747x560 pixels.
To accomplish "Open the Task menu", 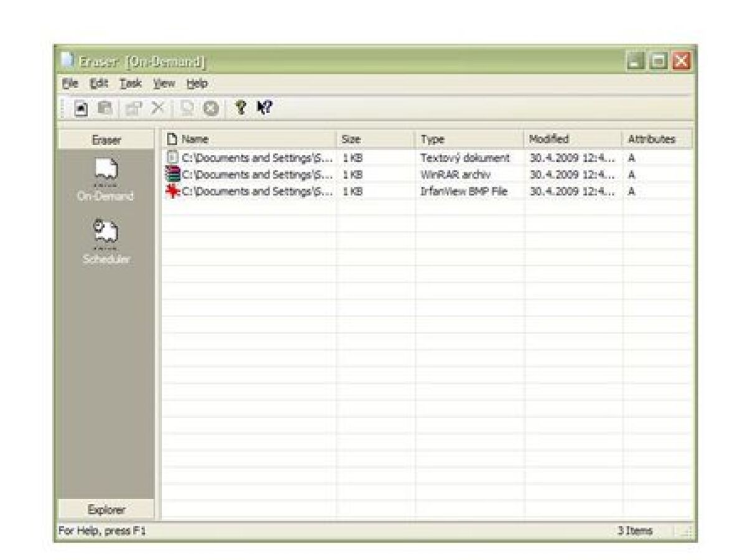I will coord(131,83).
